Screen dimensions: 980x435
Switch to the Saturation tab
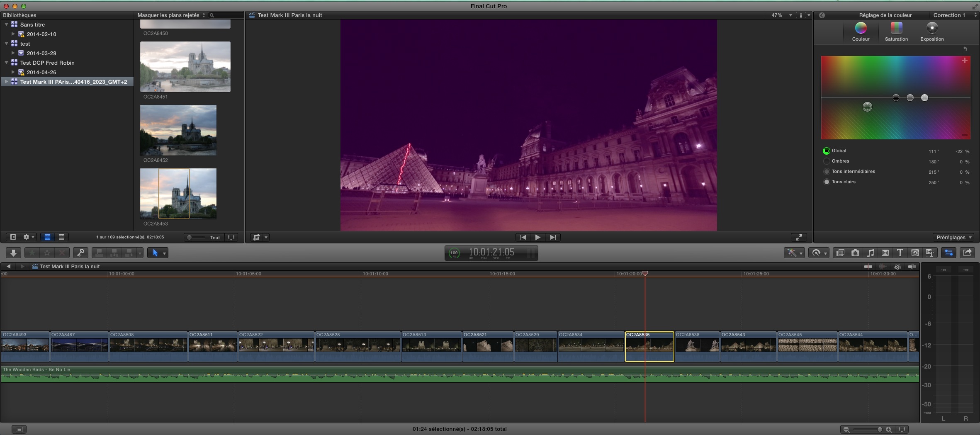pos(896,32)
